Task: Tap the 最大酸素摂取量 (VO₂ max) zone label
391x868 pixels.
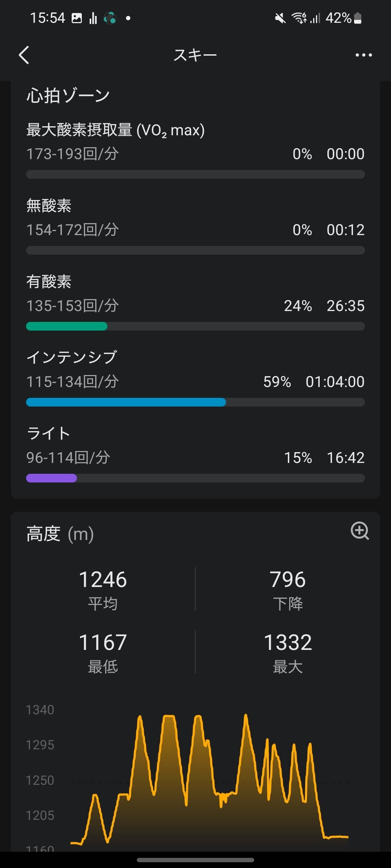Action: pyautogui.click(x=115, y=130)
